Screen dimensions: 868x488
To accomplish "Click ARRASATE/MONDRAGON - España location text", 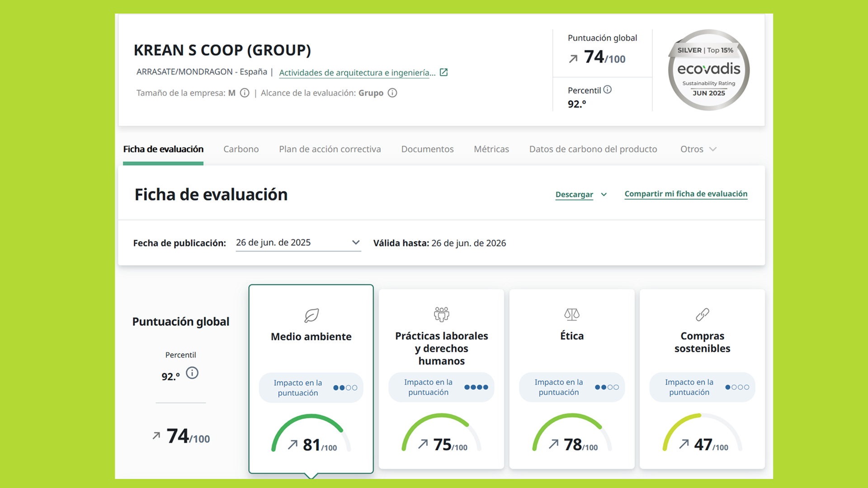I will [x=202, y=72].
